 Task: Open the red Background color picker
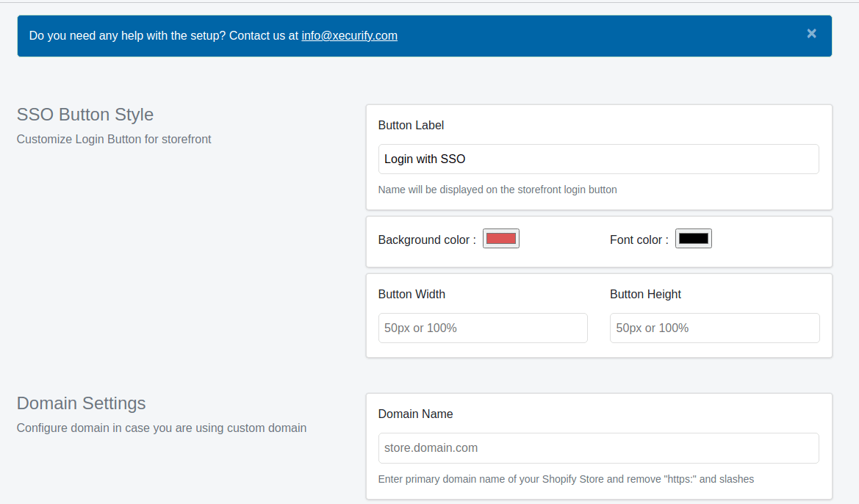[500, 239]
